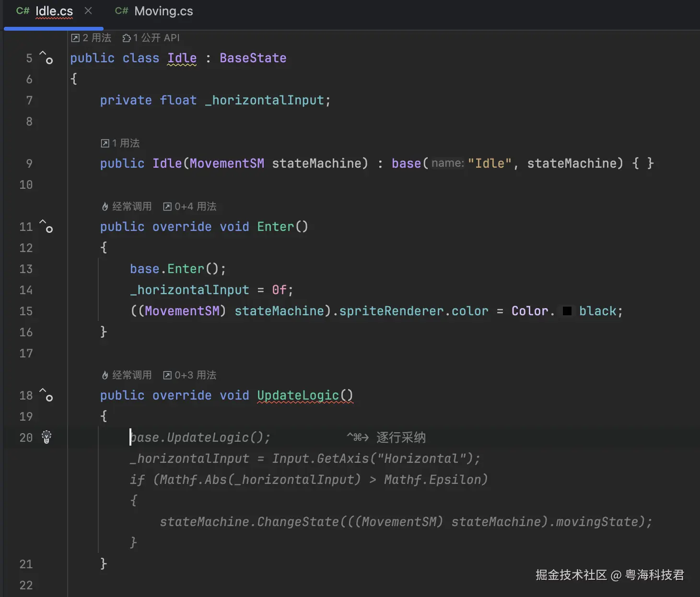
Task: Click the inheritance gutter icon on line 5
Action: [x=46, y=57]
